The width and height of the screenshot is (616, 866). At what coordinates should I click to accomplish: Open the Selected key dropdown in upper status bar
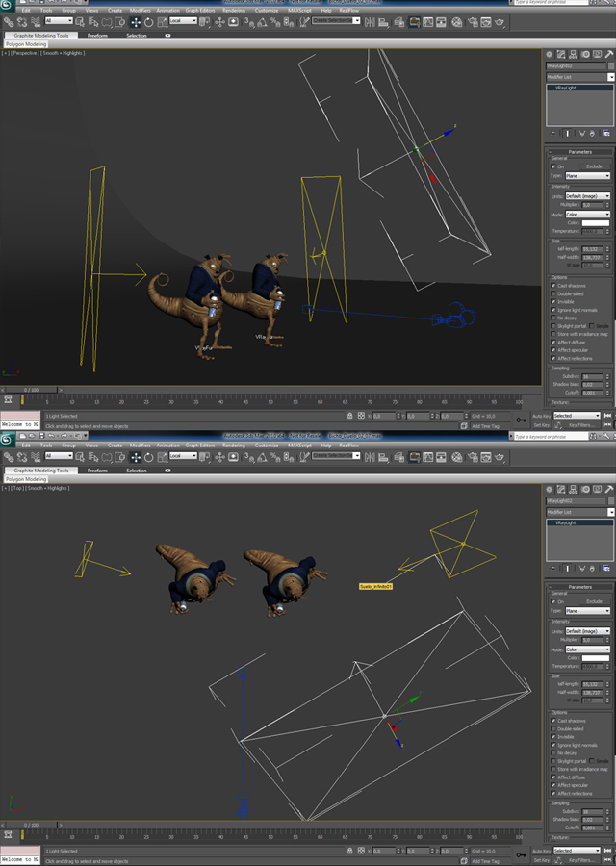[577, 416]
